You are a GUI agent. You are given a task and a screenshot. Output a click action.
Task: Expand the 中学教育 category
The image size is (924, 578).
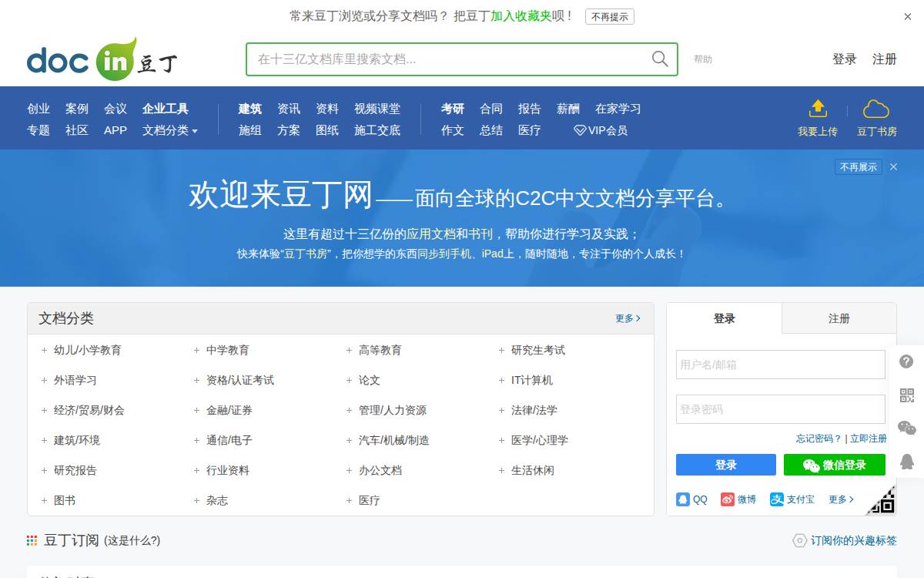click(x=196, y=351)
